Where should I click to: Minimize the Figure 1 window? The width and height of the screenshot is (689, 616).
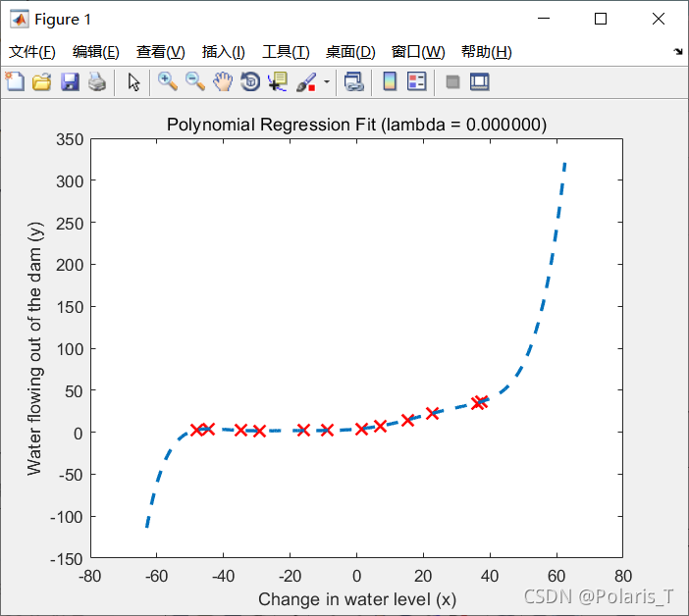pos(544,19)
